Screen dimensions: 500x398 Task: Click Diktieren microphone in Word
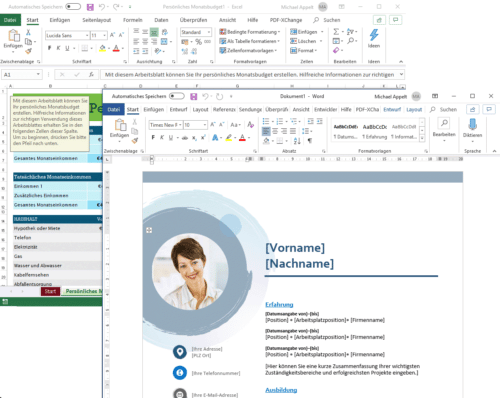pyautogui.click(x=472, y=129)
